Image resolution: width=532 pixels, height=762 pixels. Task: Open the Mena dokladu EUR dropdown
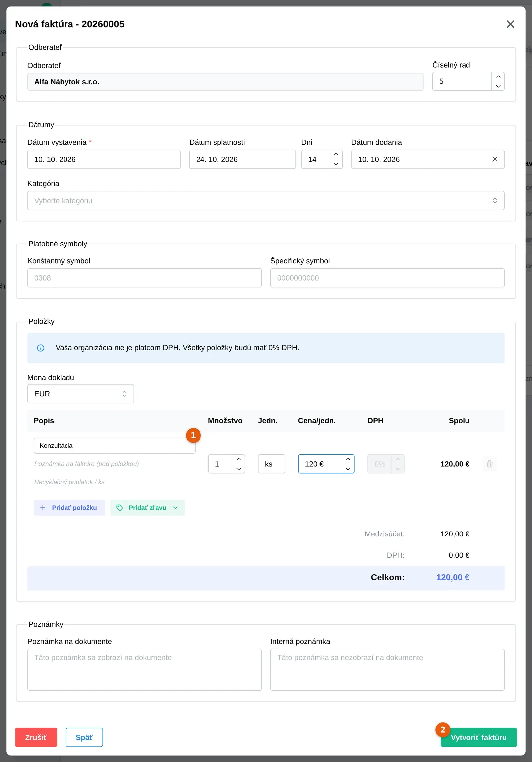point(80,394)
